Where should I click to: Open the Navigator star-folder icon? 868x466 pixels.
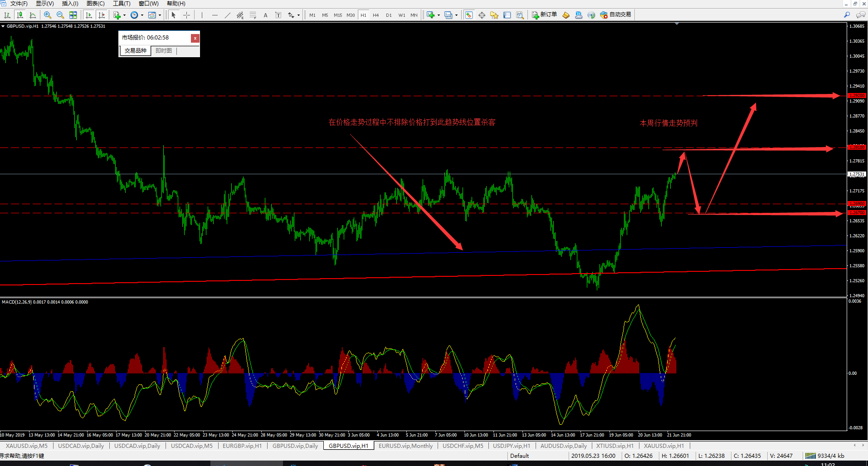point(494,15)
